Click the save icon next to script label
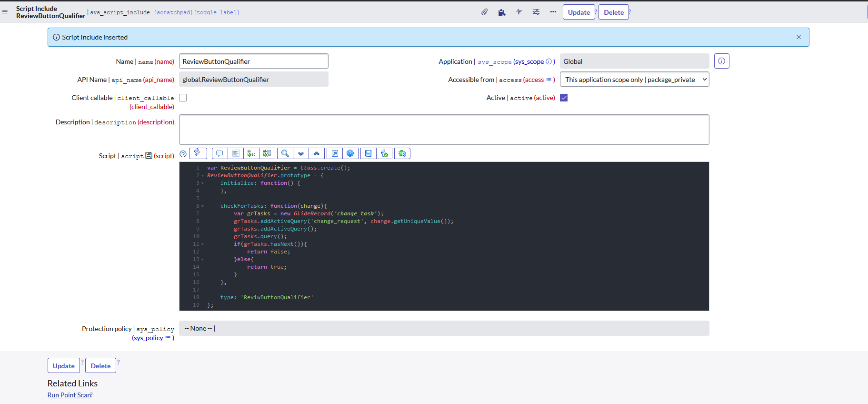The height and width of the screenshot is (404, 868). click(x=149, y=155)
